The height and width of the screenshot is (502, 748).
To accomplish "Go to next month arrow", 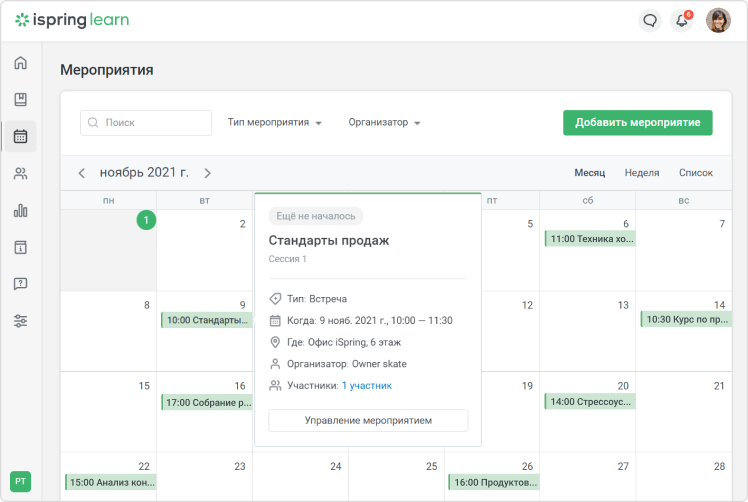I will click(207, 173).
